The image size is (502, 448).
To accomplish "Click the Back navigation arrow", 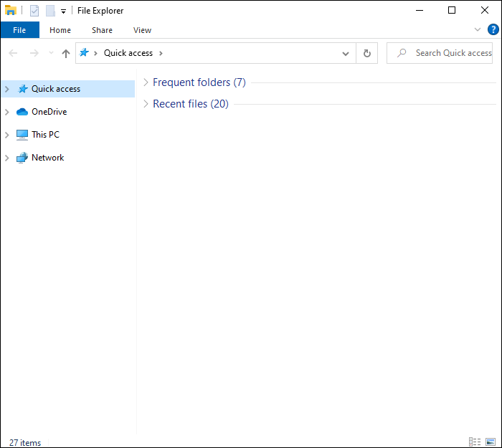I will tap(13, 53).
